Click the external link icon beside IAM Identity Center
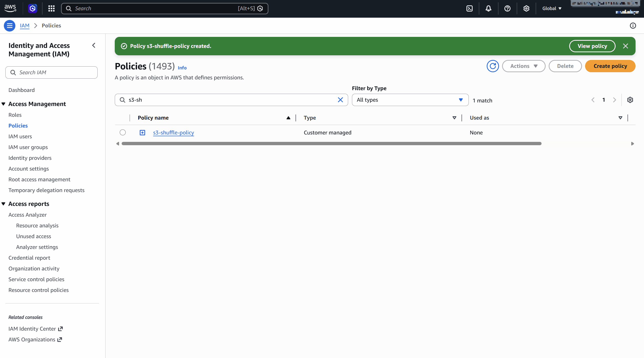This screenshot has height=358, width=644. point(60,329)
